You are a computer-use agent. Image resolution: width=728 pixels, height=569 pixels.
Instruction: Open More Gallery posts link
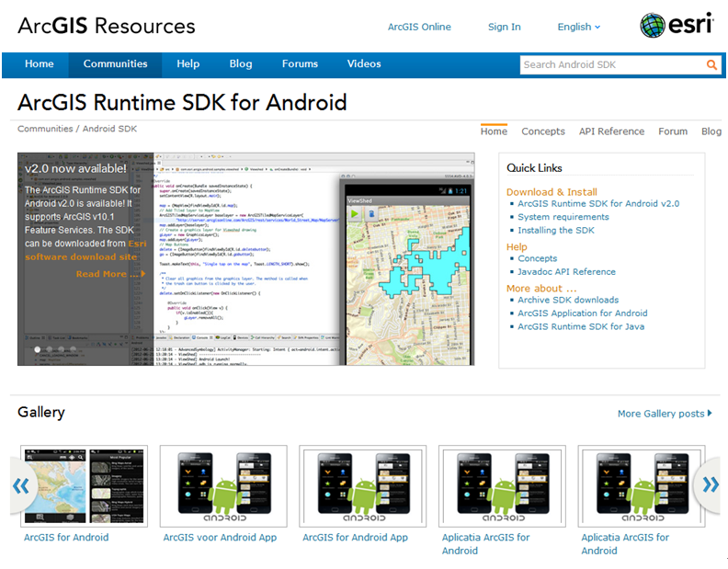[x=665, y=414]
